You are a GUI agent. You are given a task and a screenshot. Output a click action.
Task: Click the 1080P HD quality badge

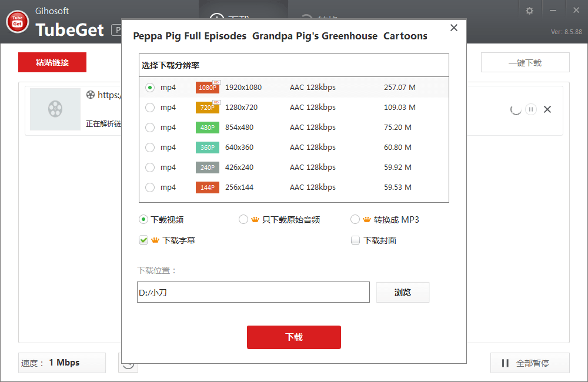pyautogui.click(x=208, y=88)
